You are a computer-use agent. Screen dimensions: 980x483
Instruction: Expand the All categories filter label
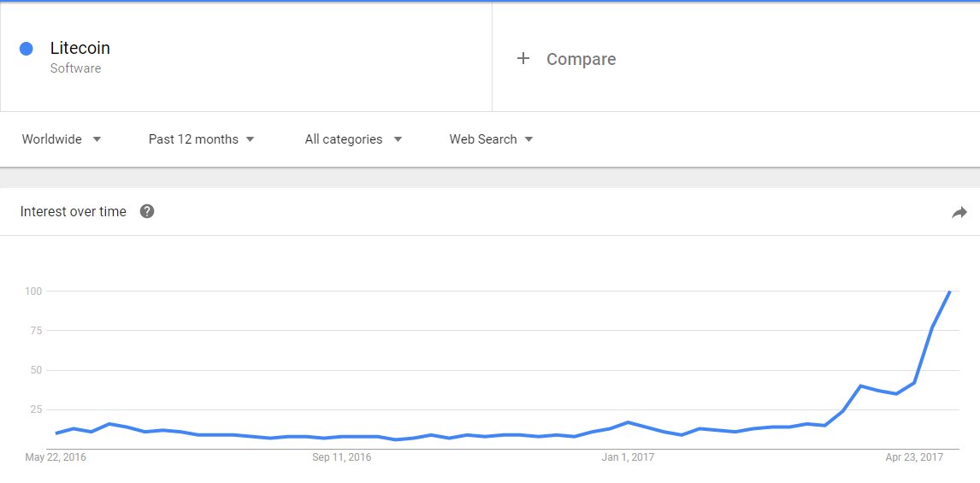coord(344,139)
